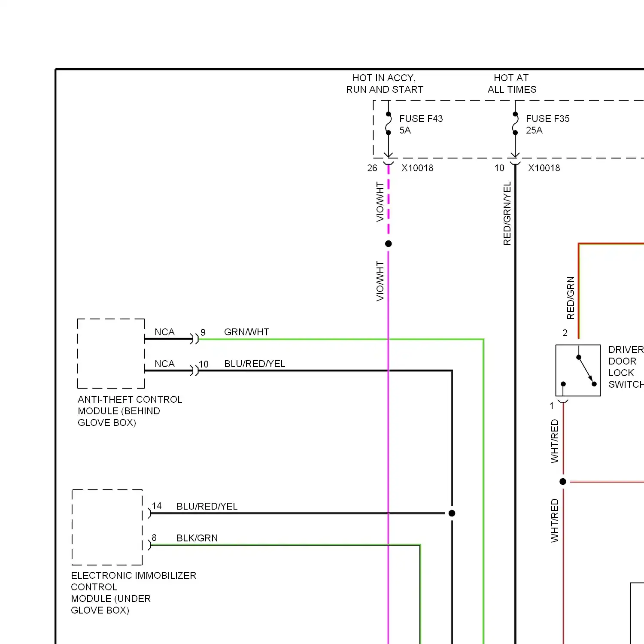Click the "HOT IN ACCY, RUN AND START" label
Screen dimensions: 644x644
pyautogui.click(x=385, y=84)
